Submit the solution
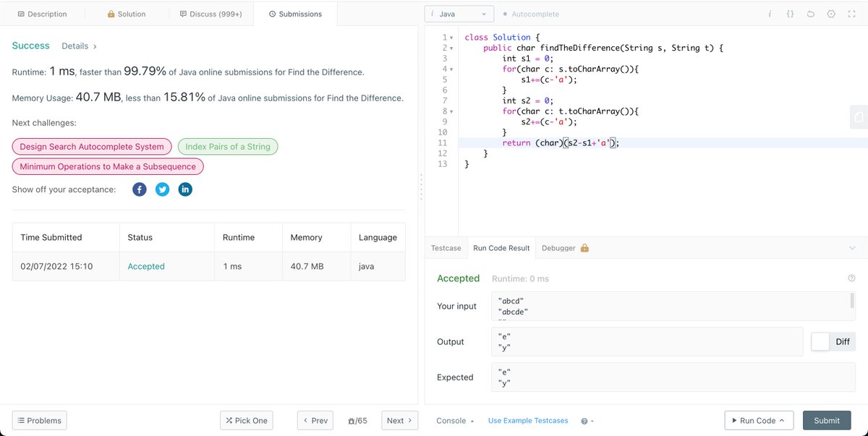868x436 pixels. 827,420
